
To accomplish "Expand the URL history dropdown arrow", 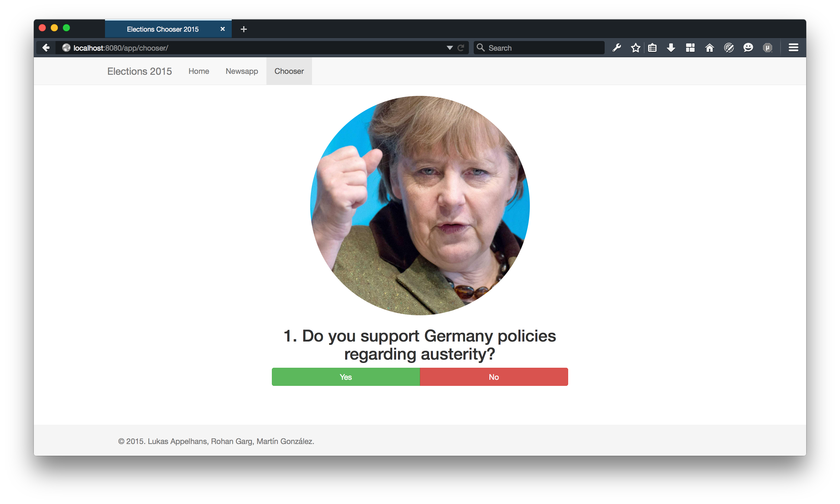I will [449, 48].
